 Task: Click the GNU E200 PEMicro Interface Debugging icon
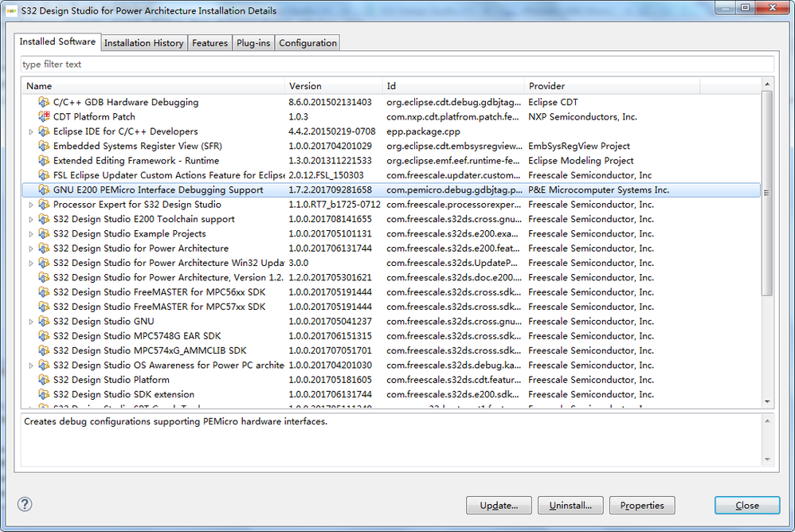[44, 190]
